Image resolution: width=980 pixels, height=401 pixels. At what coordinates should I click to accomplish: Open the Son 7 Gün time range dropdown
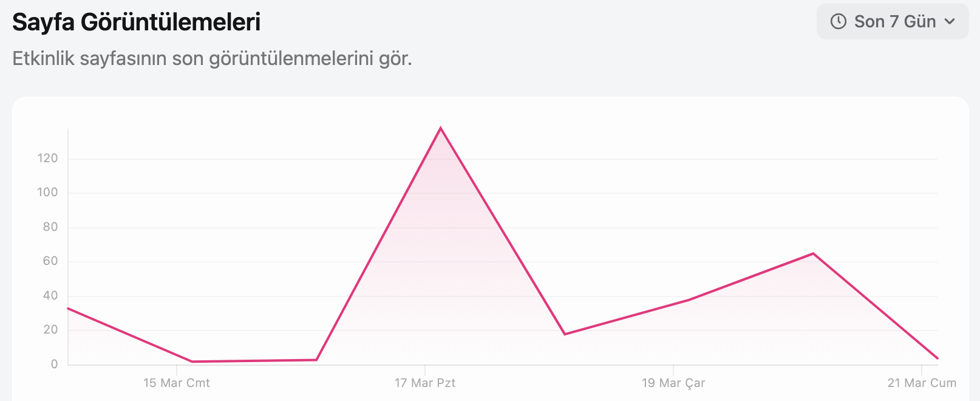[893, 22]
